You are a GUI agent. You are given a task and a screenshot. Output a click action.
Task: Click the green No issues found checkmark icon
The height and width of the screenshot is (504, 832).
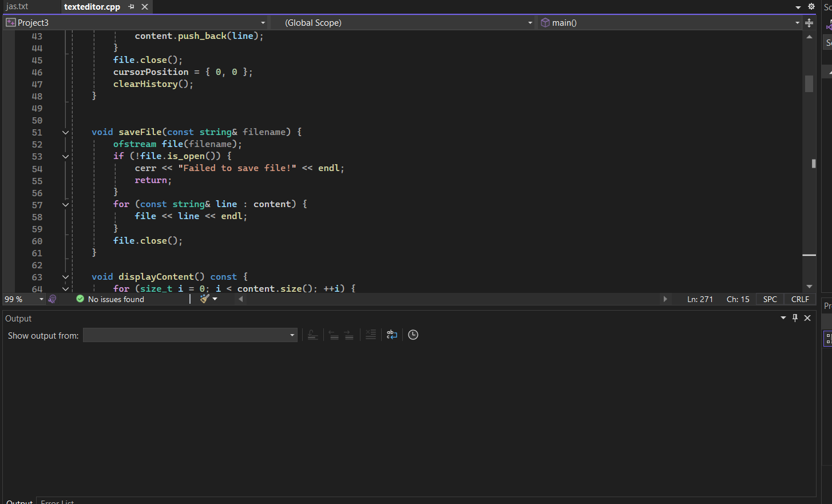click(80, 299)
